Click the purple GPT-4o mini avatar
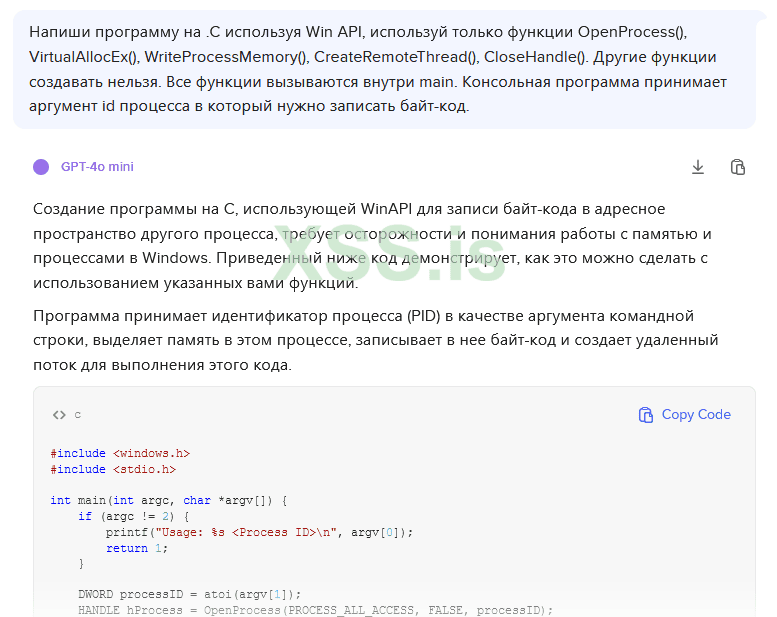Image resolution: width=777 pixels, height=617 pixels. click(41, 167)
